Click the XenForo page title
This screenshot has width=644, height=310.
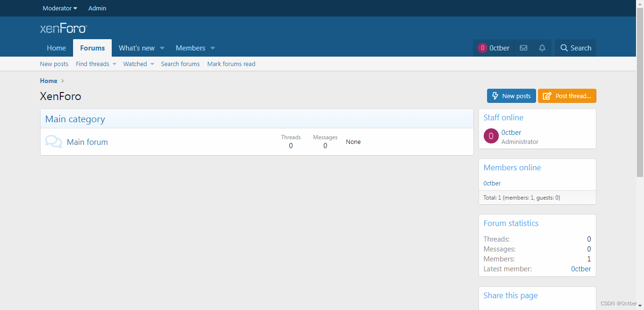[x=61, y=96]
